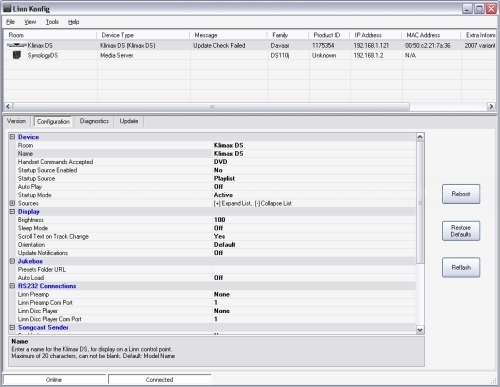Switch to the Version tab
Screen dimensions: 500x387
16,121
